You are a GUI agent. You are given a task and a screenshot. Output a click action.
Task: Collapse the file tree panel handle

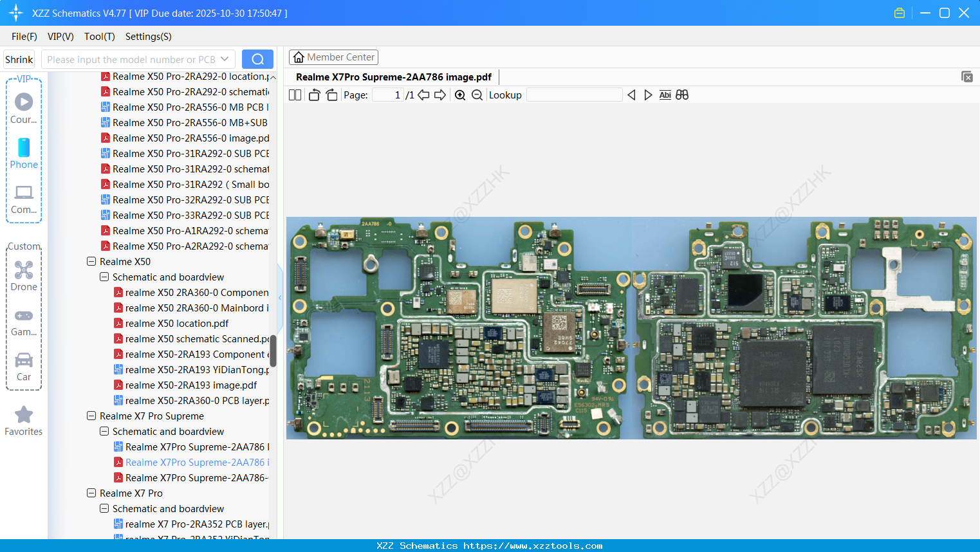coord(280,298)
